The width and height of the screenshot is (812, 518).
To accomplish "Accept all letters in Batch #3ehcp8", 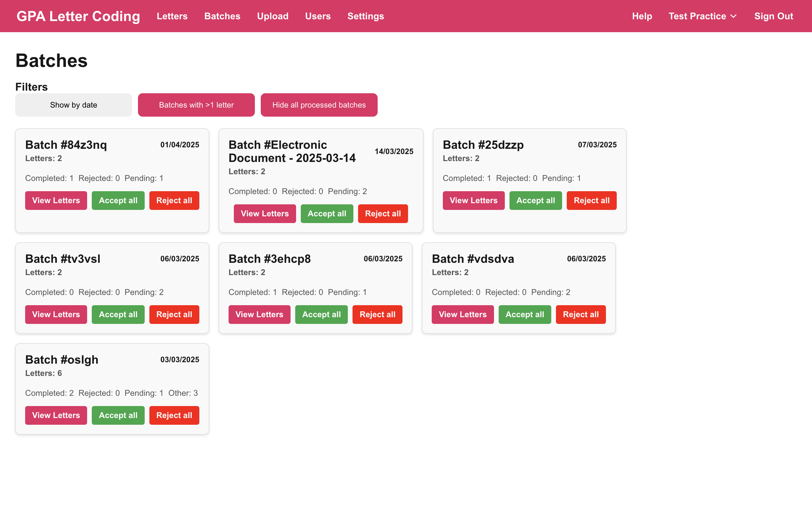I will coord(321,314).
